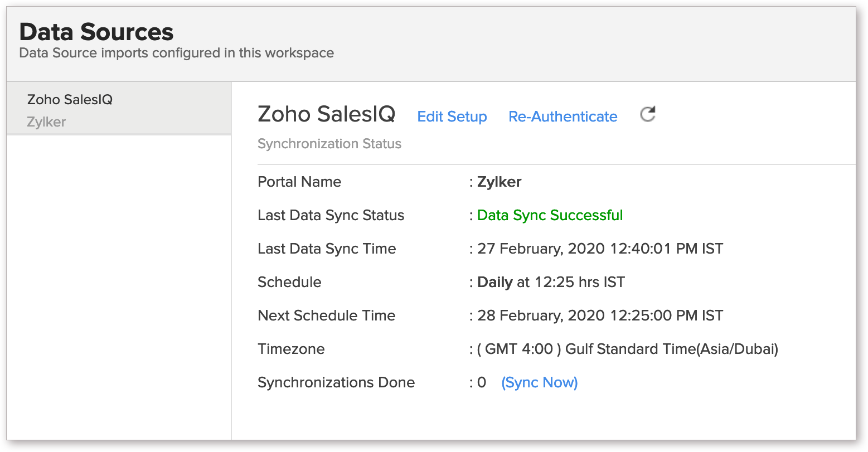This screenshot has width=868, height=452.
Task: Click the Last Data Sync Status label
Action: (x=331, y=215)
